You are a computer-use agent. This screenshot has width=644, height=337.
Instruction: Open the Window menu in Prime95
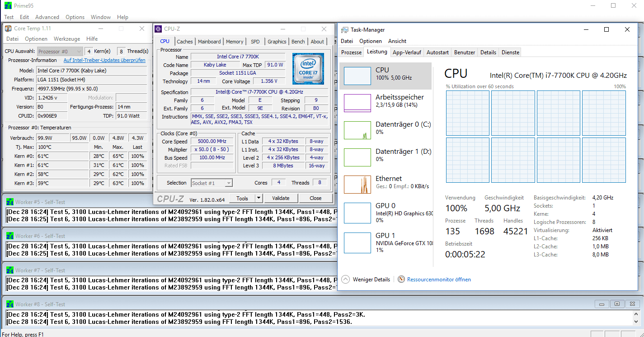(x=100, y=17)
